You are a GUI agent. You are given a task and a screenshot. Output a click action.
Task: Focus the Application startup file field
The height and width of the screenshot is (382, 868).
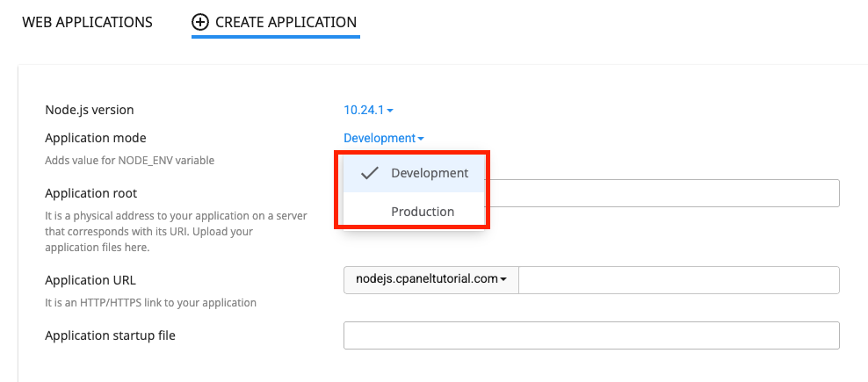pos(591,335)
